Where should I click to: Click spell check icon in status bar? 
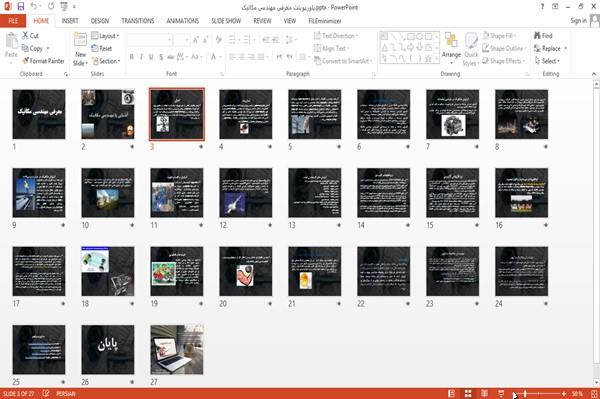(46, 393)
